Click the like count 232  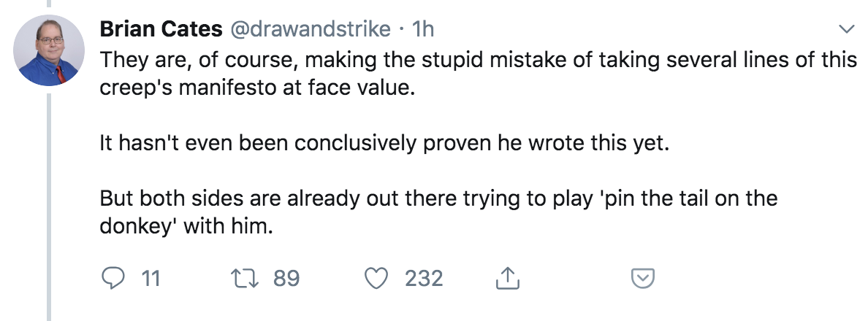(x=424, y=278)
